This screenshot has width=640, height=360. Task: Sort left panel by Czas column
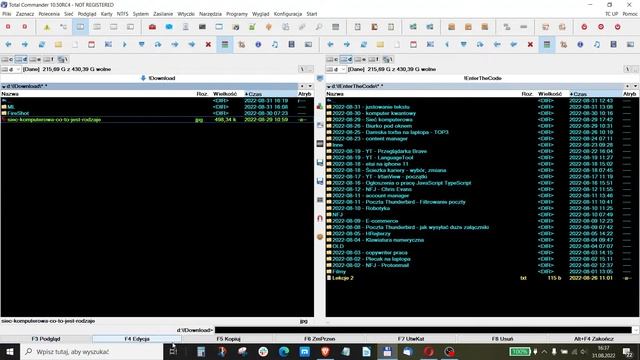[270, 94]
